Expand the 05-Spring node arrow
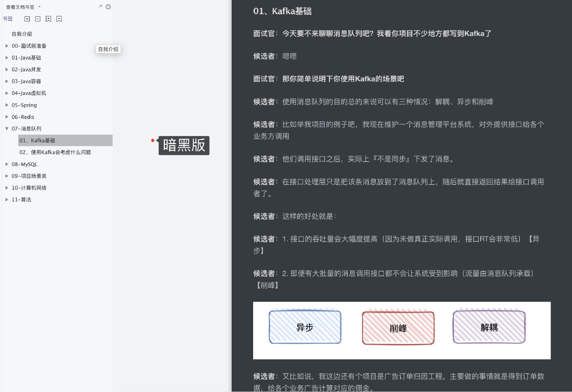This screenshot has height=392, width=572. (7, 105)
